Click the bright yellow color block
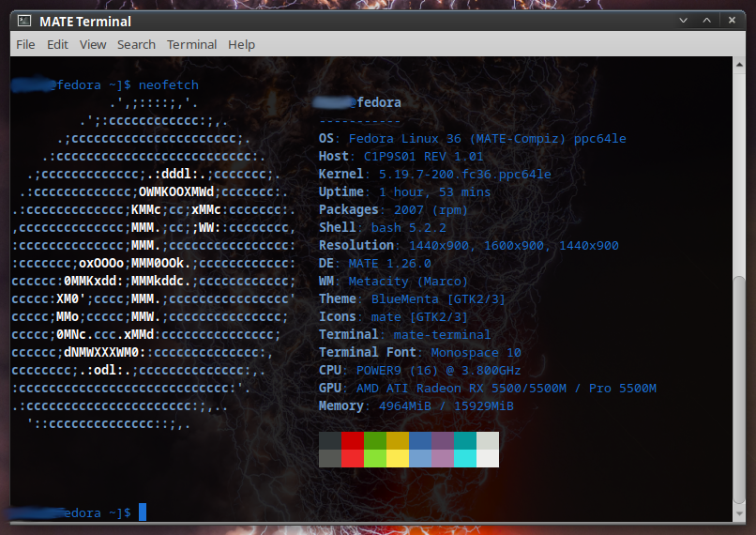The width and height of the screenshot is (756, 535). pyautogui.click(x=398, y=458)
